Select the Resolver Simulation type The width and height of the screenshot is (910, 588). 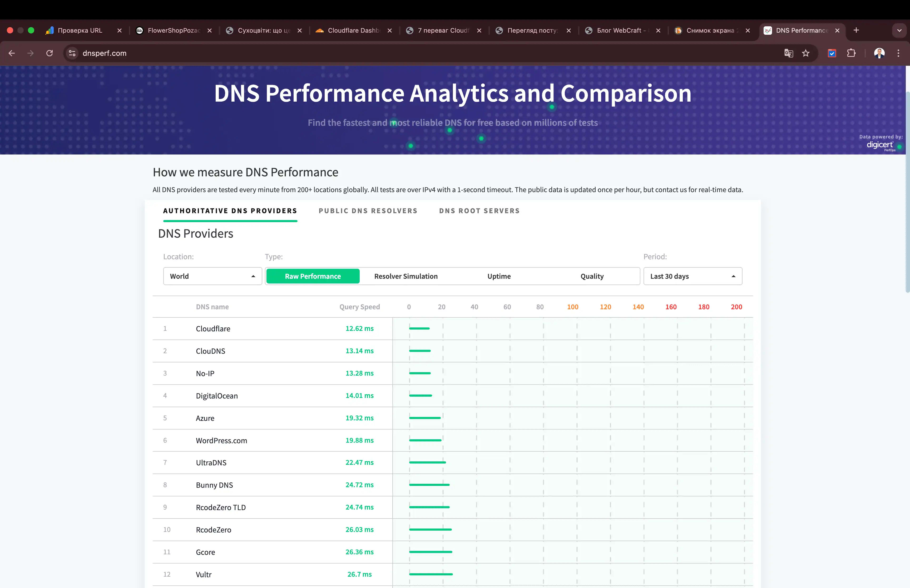tap(406, 276)
